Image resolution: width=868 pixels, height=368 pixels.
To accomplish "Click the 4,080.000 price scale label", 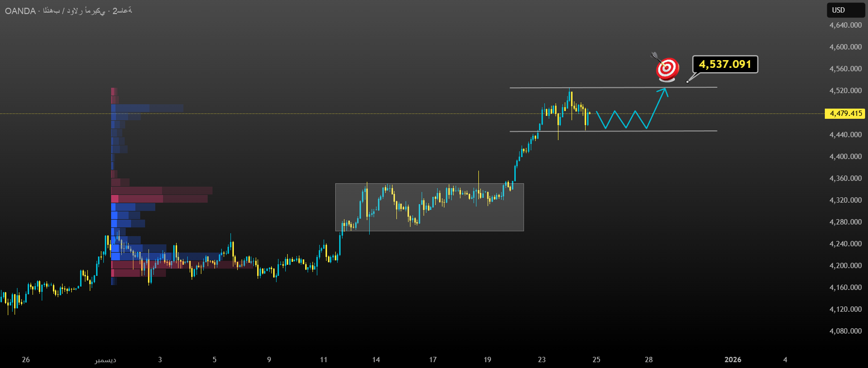I will (845, 331).
